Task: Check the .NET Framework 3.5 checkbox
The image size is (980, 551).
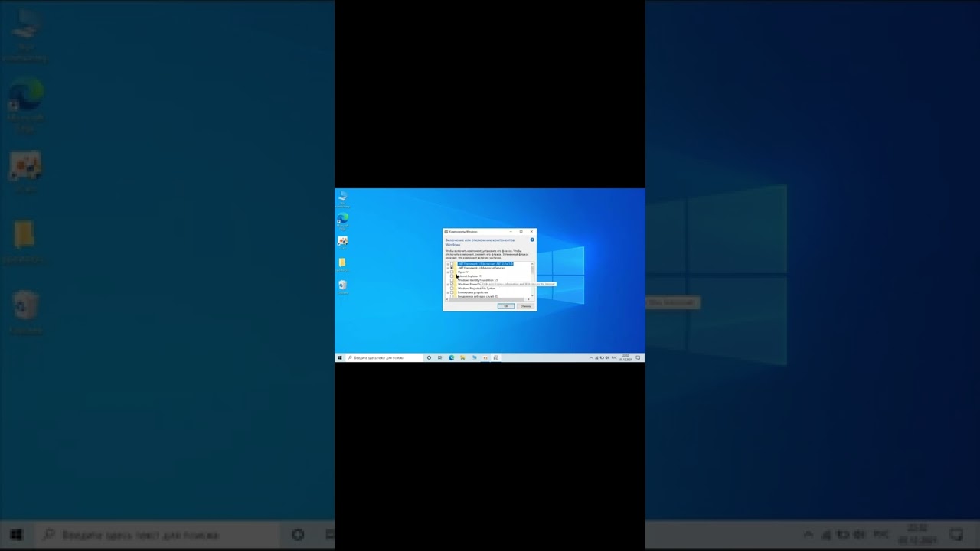Action: [452, 264]
